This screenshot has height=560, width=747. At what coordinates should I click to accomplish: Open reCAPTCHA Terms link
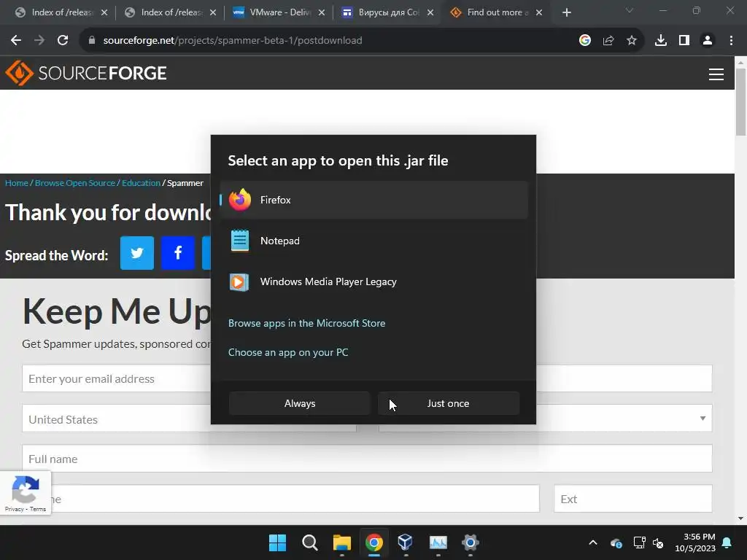click(38, 509)
